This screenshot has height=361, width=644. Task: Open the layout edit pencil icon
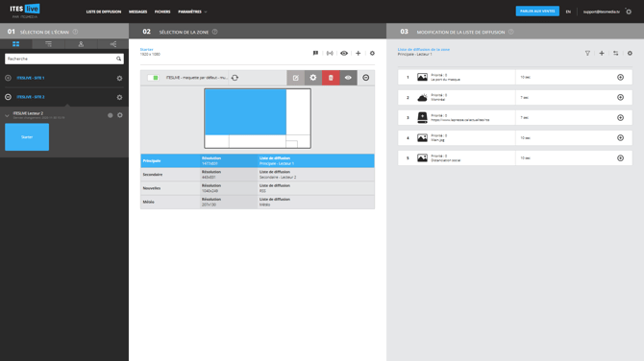[x=295, y=78]
